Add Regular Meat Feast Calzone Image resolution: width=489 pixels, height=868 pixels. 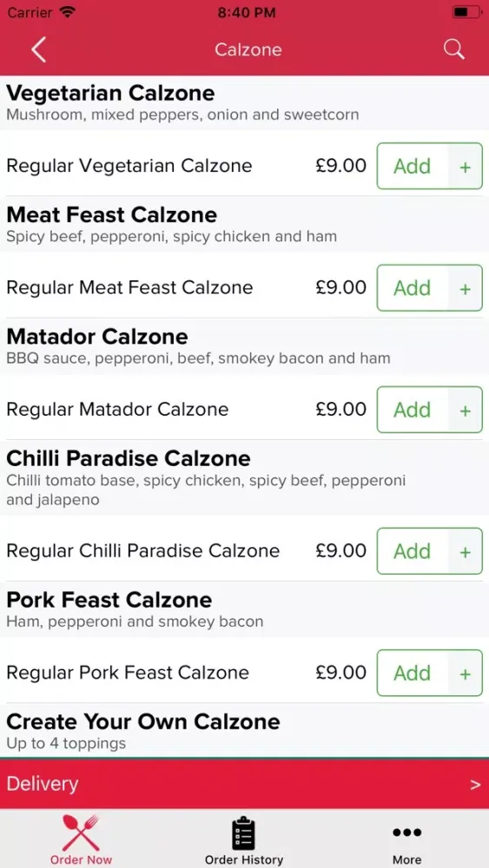click(413, 288)
